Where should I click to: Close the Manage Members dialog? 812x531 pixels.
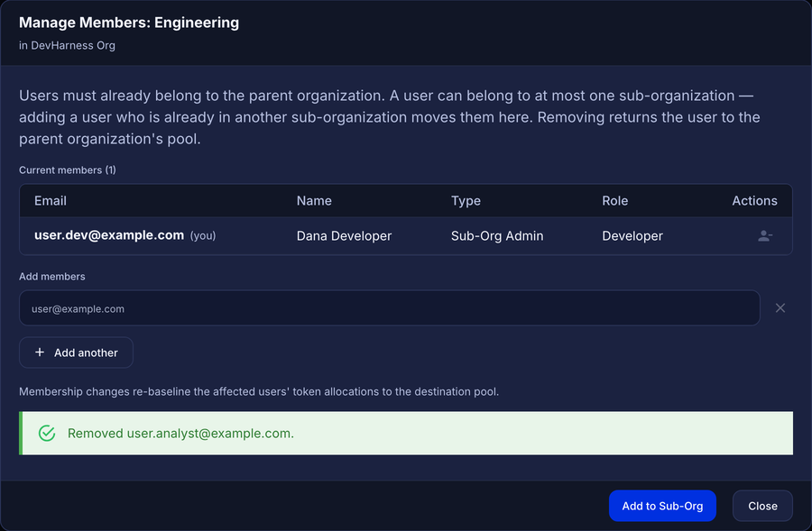(x=762, y=506)
